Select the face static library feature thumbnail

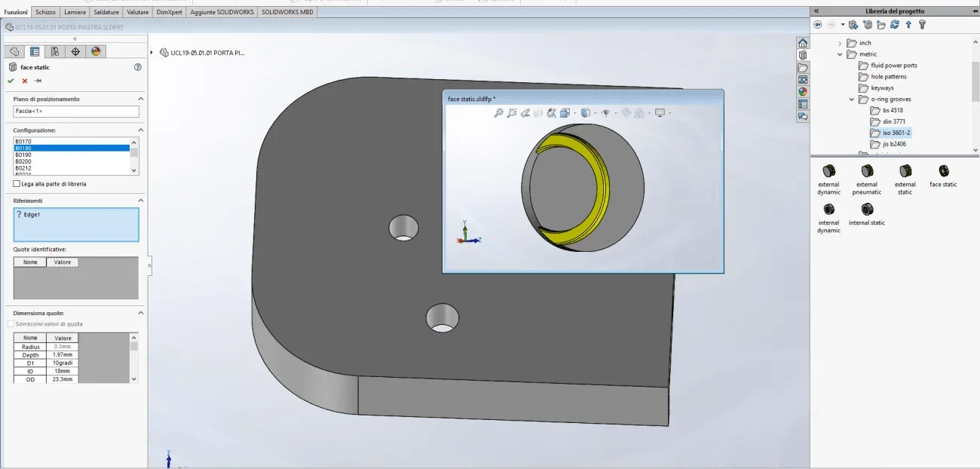943,176
